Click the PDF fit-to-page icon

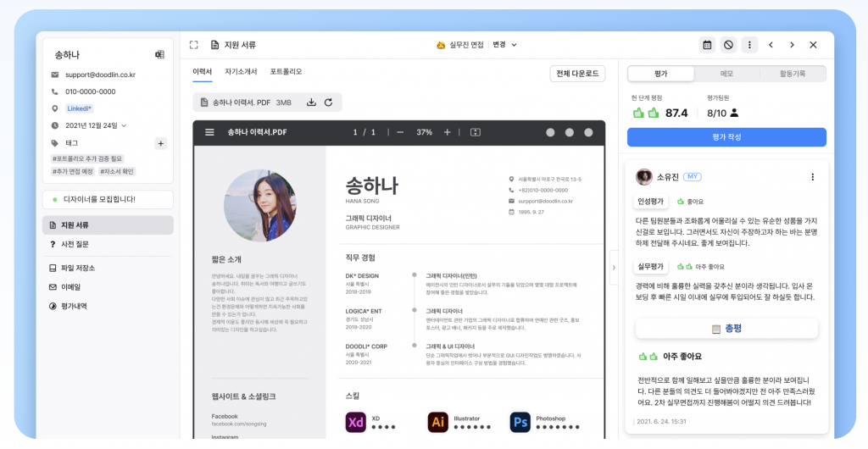[x=475, y=132]
